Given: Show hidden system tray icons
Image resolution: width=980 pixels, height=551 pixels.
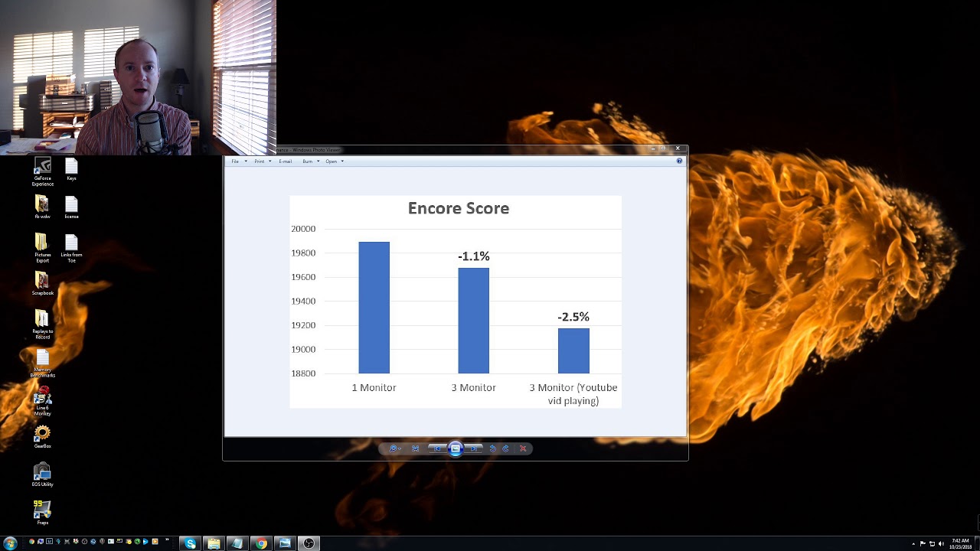Looking at the screenshot, I should (x=913, y=544).
